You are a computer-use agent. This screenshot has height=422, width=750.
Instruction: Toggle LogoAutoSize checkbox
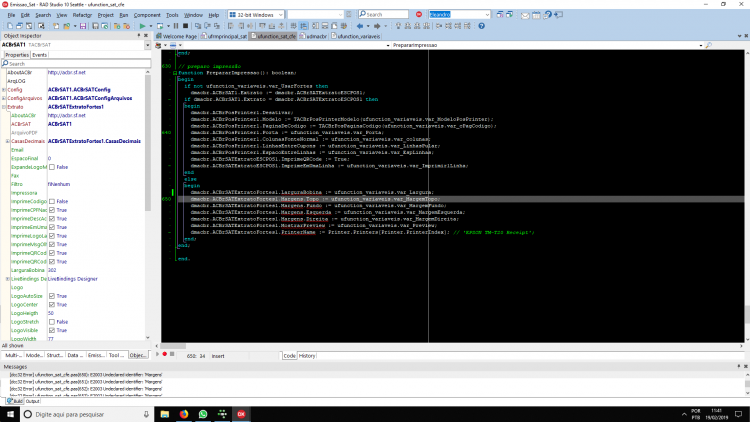(x=52, y=296)
